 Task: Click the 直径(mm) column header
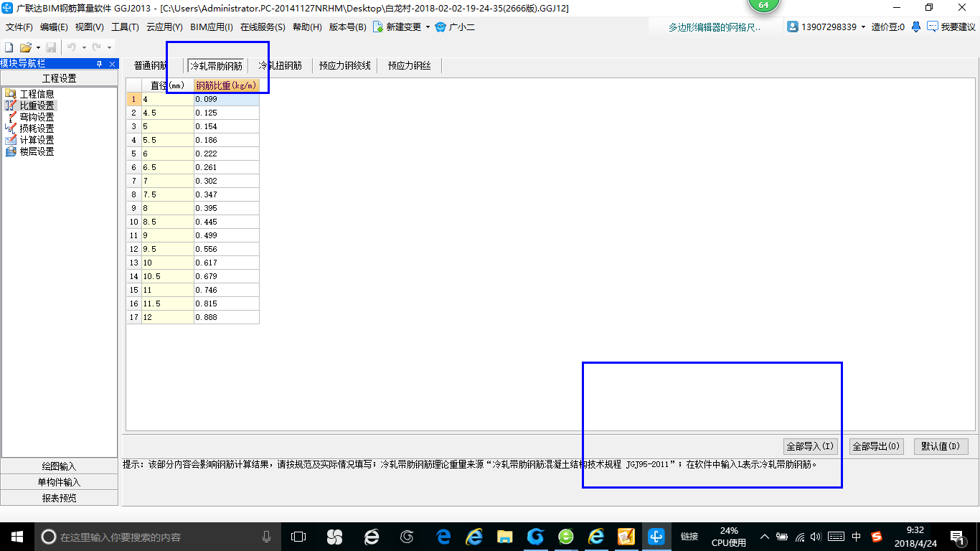(x=168, y=85)
